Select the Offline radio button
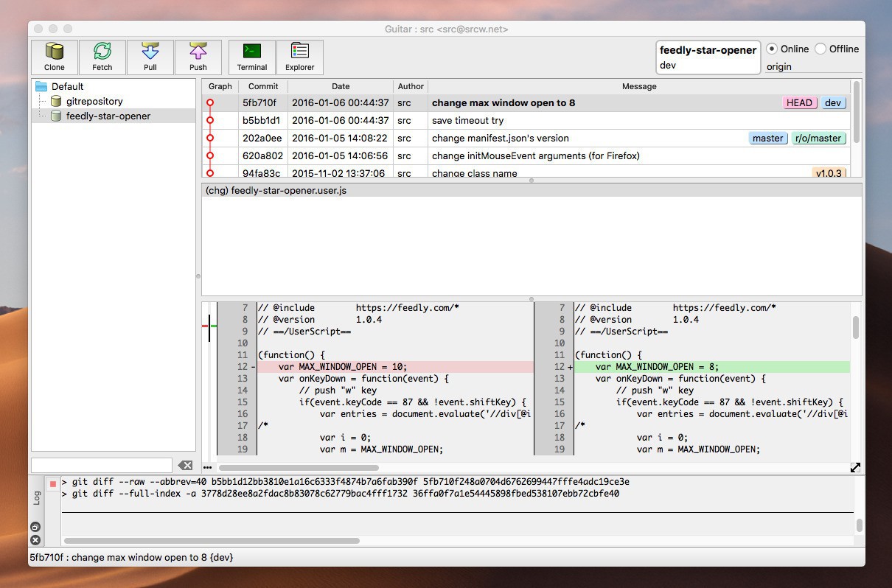The width and height of the screenshot is (892, 588). (820, 49)
